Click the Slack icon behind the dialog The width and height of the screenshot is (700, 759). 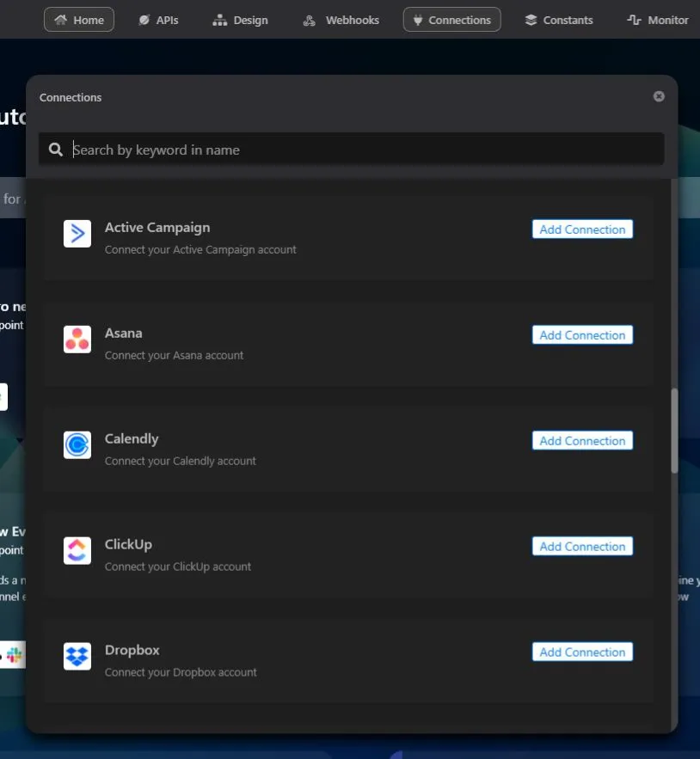(x=14, y=655)
